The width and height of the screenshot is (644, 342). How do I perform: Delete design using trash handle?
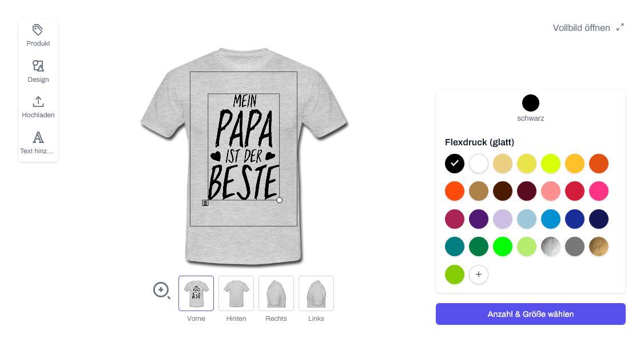205,202
